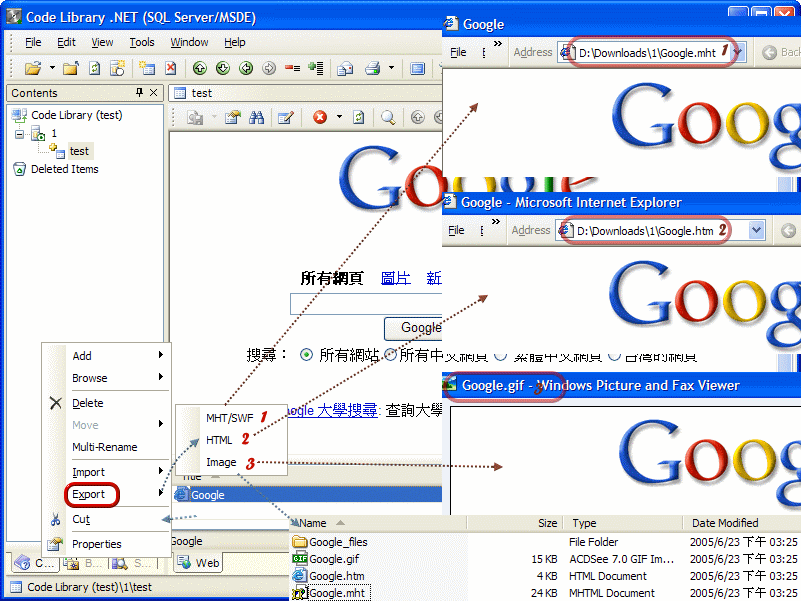Click the Edit note pencil icon

click(x=286, y=118)
